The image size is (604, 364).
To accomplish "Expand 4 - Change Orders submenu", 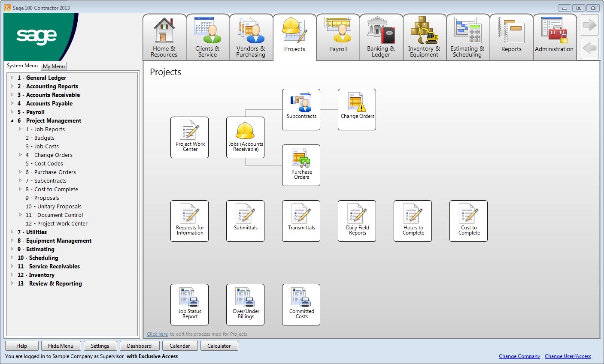I will pyautogui.click(x=21, y=155).
